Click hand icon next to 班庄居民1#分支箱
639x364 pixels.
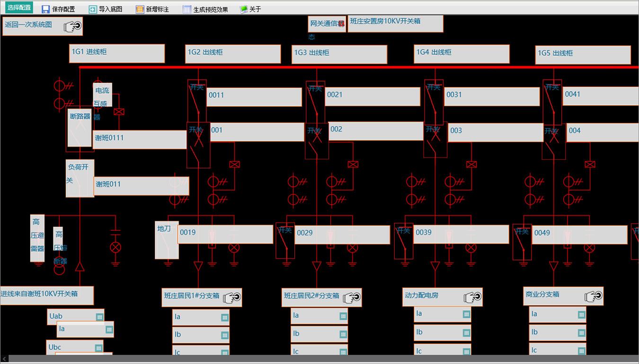coord(232,297)
